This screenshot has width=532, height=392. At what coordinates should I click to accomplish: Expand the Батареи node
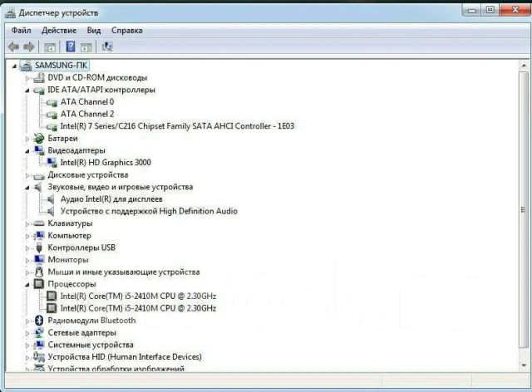pyautogui.click(x=27, y=139)
